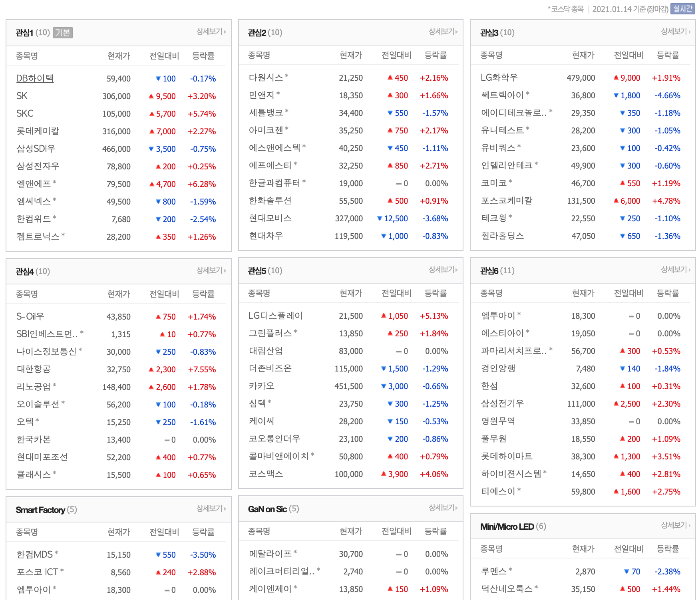The image size is (700, 600).
Task: Open 휠라홀딩스 stock name
Action: point(503,236)
